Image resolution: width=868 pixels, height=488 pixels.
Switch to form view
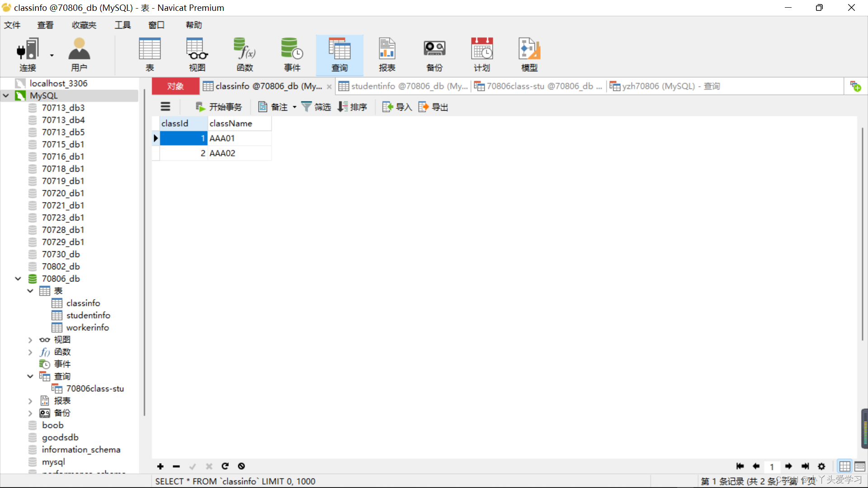(860, 466)
